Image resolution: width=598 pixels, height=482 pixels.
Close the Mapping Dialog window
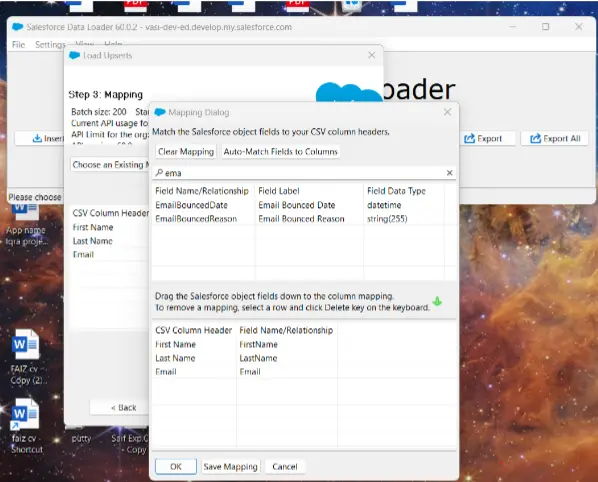447,112
